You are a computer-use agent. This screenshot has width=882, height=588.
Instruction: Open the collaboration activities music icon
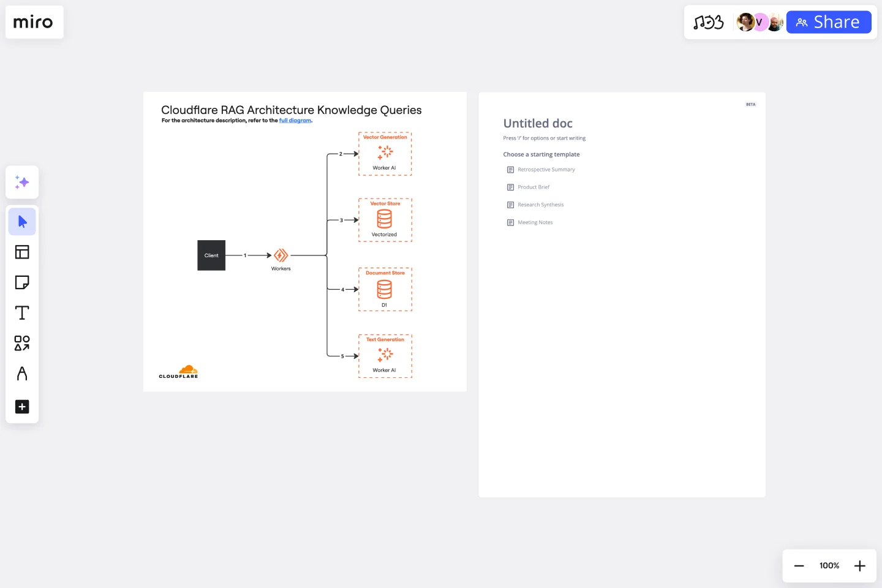point(708,23)
